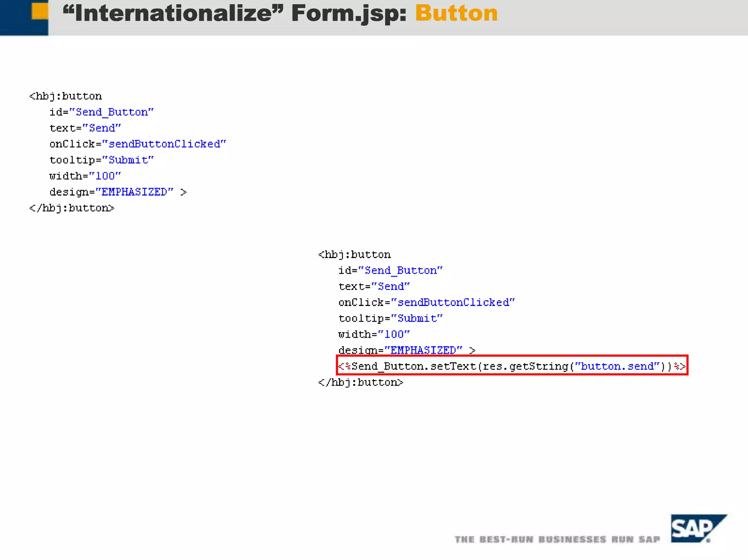Click text="Send" in the upper snippet

pyautogui.click(x=85, y=128)
